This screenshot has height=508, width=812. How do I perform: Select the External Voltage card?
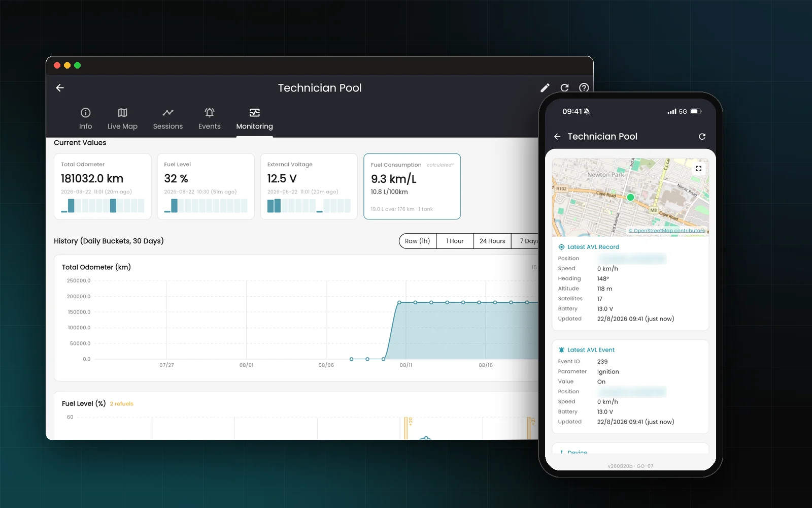coord(309,186)
